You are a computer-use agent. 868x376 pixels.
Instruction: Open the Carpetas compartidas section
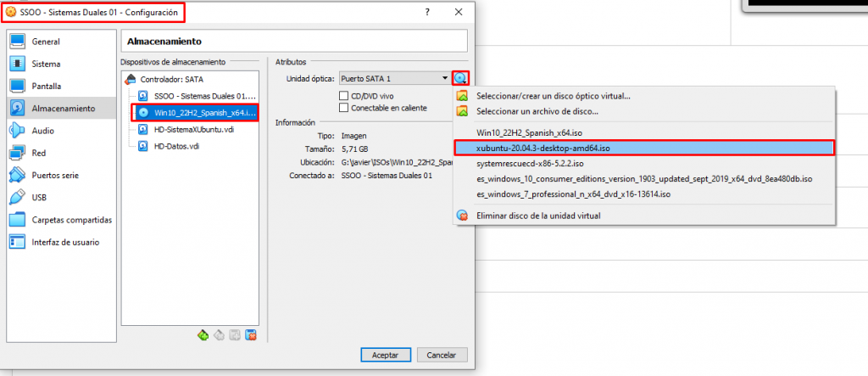(71, 219)
